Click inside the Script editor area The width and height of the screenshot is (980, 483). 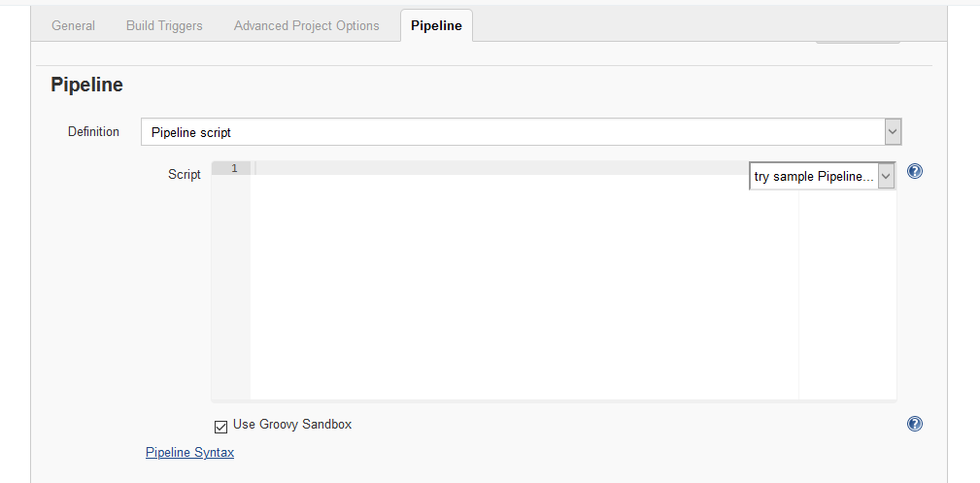(x=524, y=292)
